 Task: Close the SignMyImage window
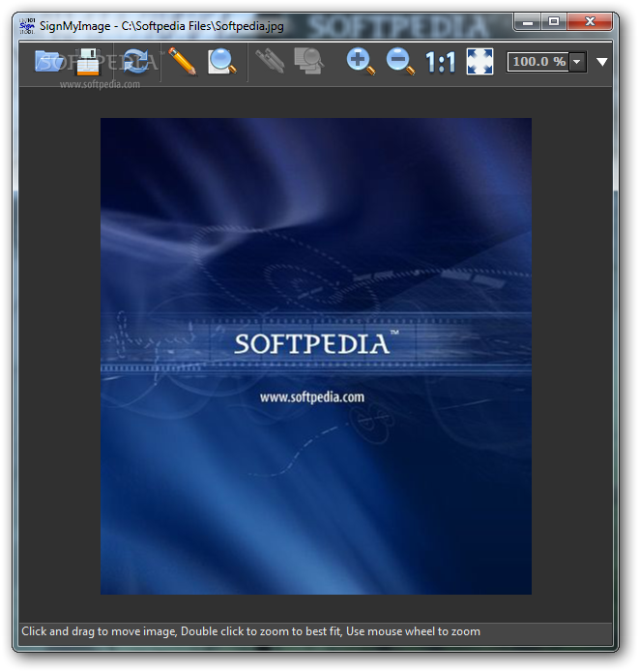(590, 22)
